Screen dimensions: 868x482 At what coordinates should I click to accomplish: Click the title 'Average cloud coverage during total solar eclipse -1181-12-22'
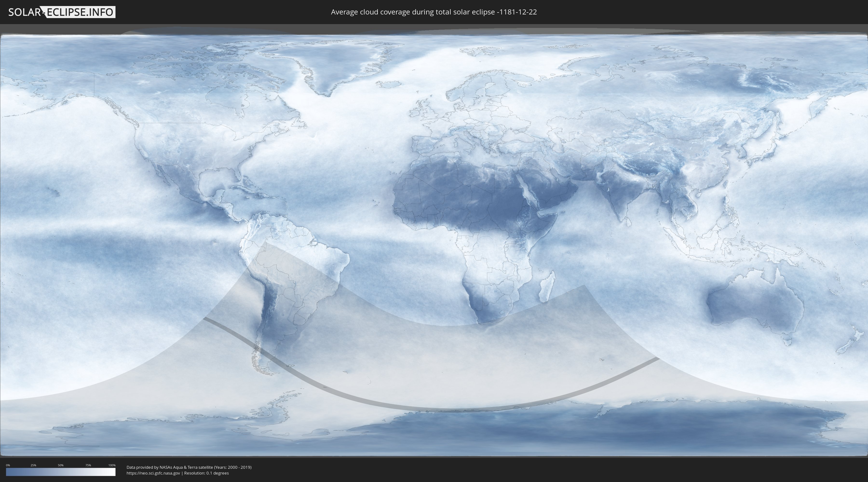pyautogui.click(x=434, y=12)
